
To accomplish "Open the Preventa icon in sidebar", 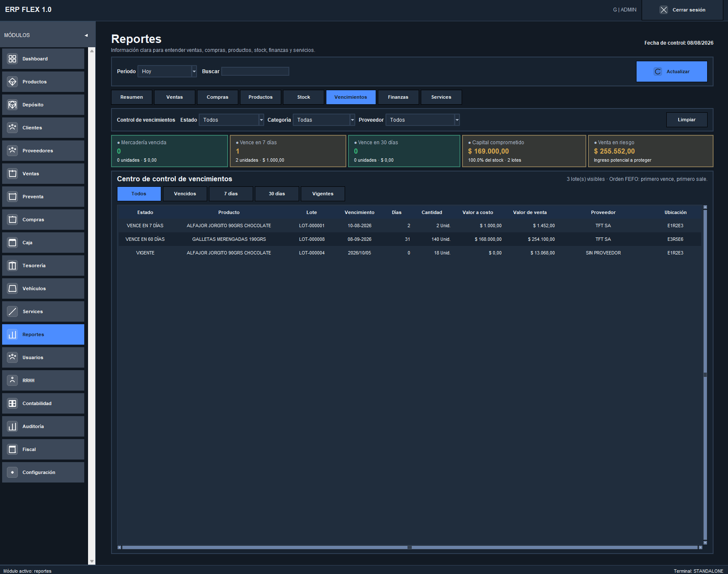I will pos(12,197).
